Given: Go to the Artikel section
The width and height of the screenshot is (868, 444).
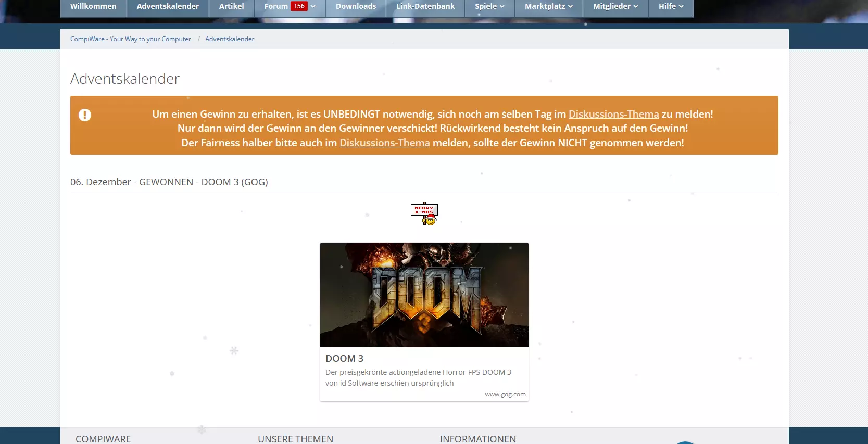Looking at the screenshot, I should coord(231,7).
